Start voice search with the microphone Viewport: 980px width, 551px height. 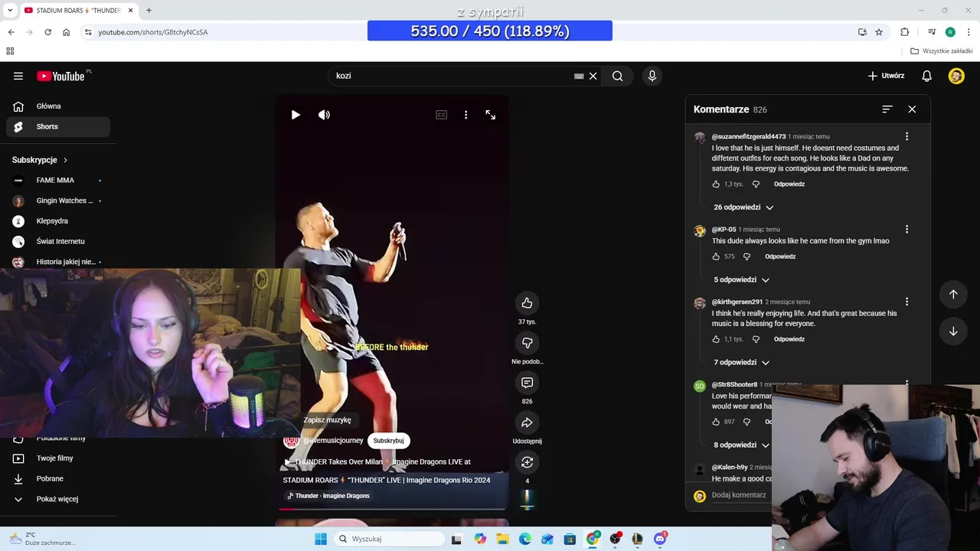(x=652, y=76)
